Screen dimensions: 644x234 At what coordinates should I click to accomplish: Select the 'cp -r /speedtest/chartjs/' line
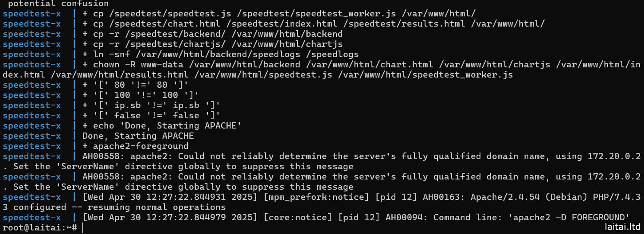[212, 44]
